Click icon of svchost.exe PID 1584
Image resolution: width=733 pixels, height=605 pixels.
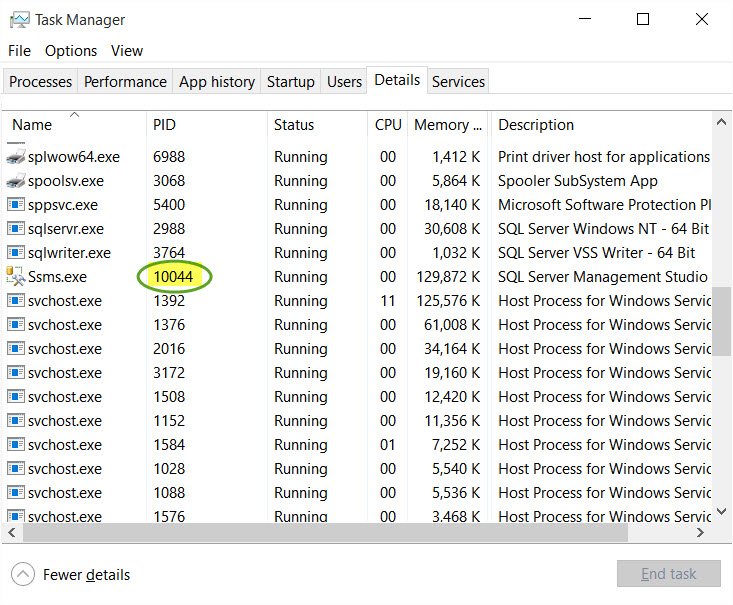pyautogui.click(x=15, y=444)
